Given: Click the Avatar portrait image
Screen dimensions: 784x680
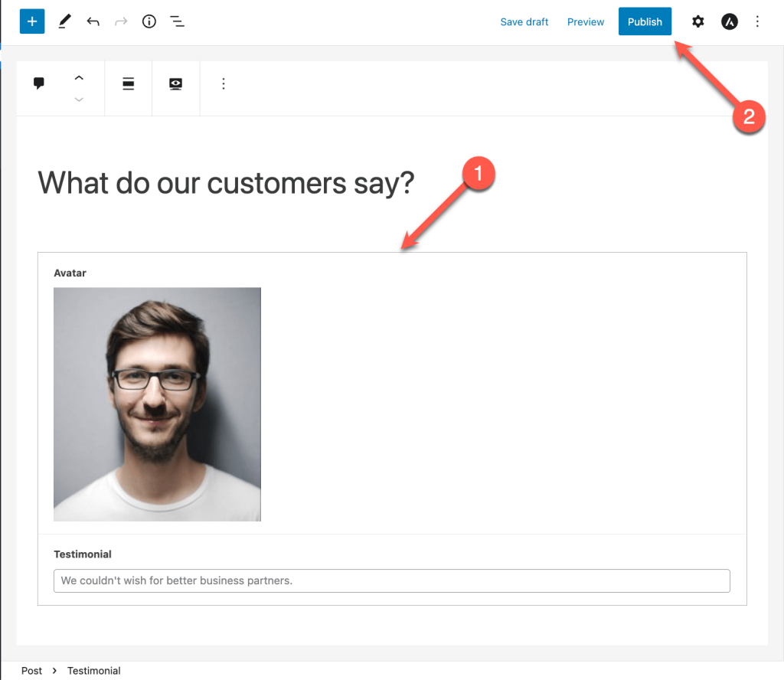Looking at the screenshot, I should [x=157, y=404].
